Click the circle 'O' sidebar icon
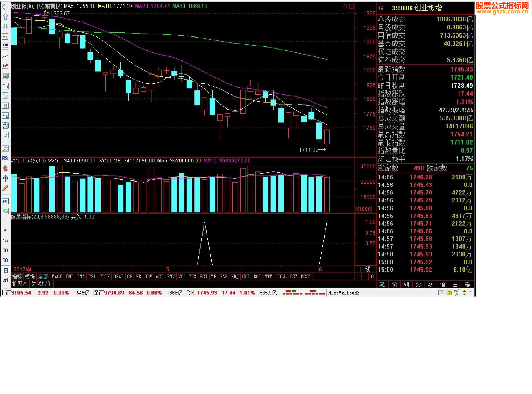The image size is (532, 394). [5, 135]
